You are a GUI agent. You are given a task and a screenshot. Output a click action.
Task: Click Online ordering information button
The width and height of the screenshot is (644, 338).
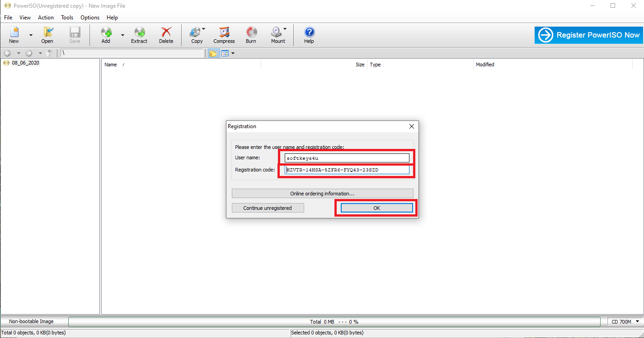322,194
